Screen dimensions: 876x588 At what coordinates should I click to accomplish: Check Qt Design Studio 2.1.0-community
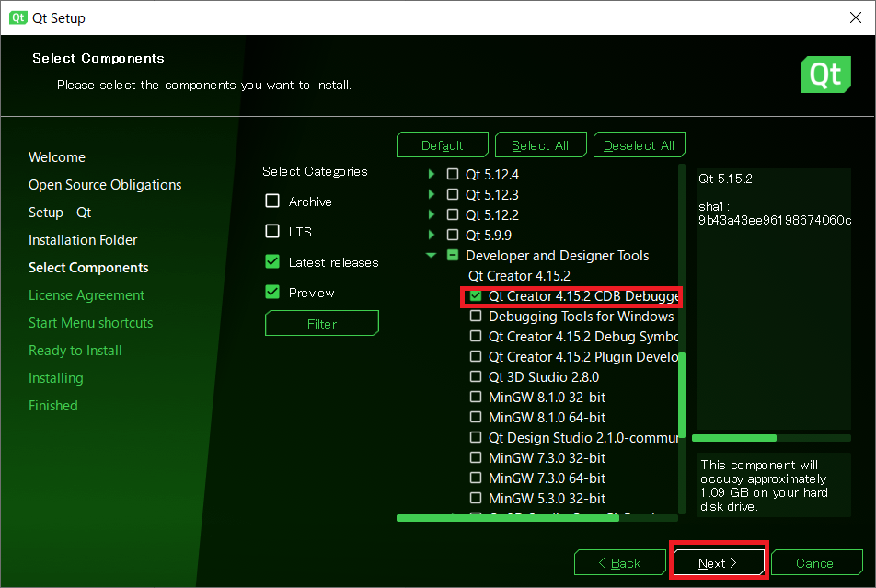(476, 437)
